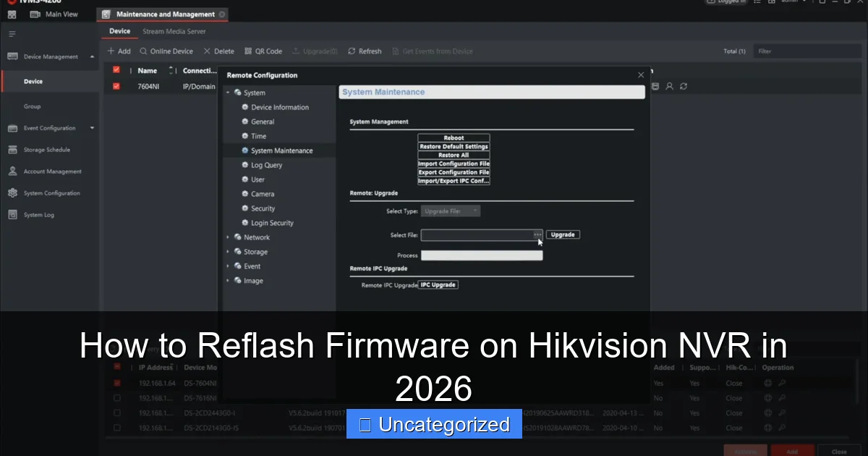
Task: Click the upgrade Process progress bar
Action: click(481, 255)
